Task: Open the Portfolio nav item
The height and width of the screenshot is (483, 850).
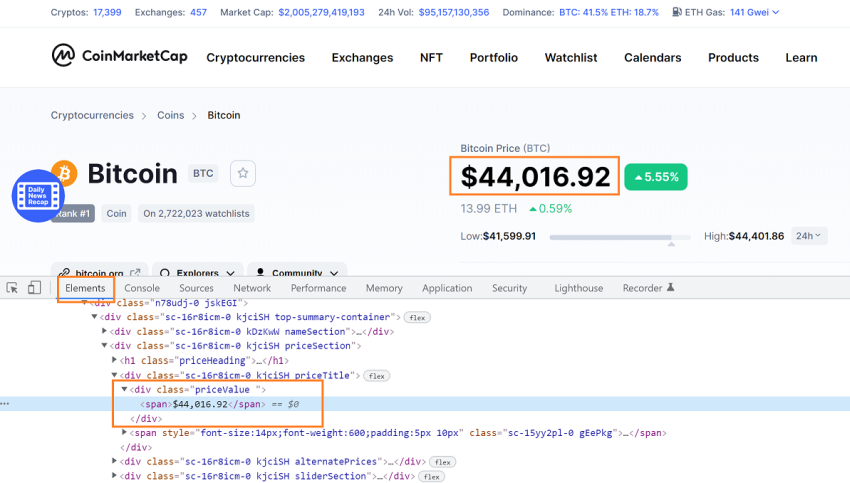Action: tap(494, 57)
